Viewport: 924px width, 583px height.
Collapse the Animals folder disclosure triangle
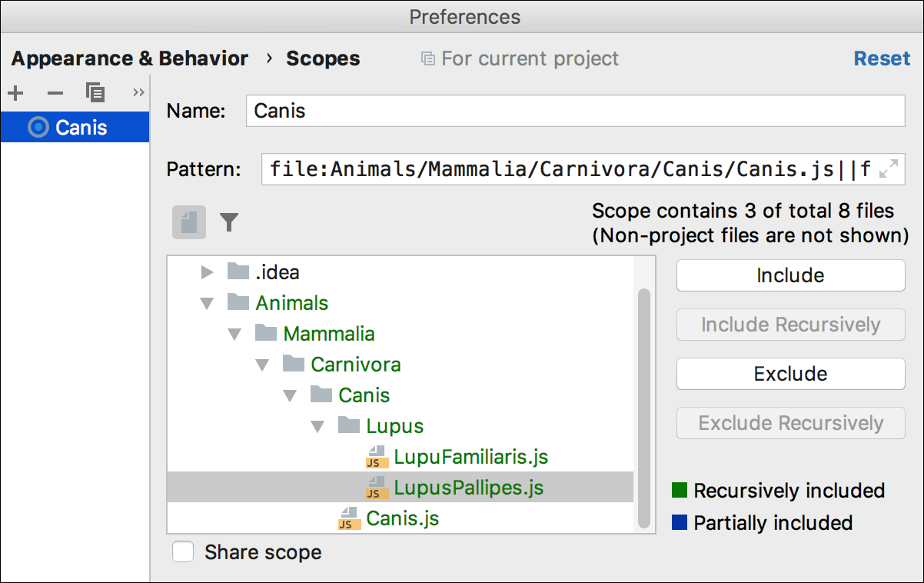click(206, 302)
